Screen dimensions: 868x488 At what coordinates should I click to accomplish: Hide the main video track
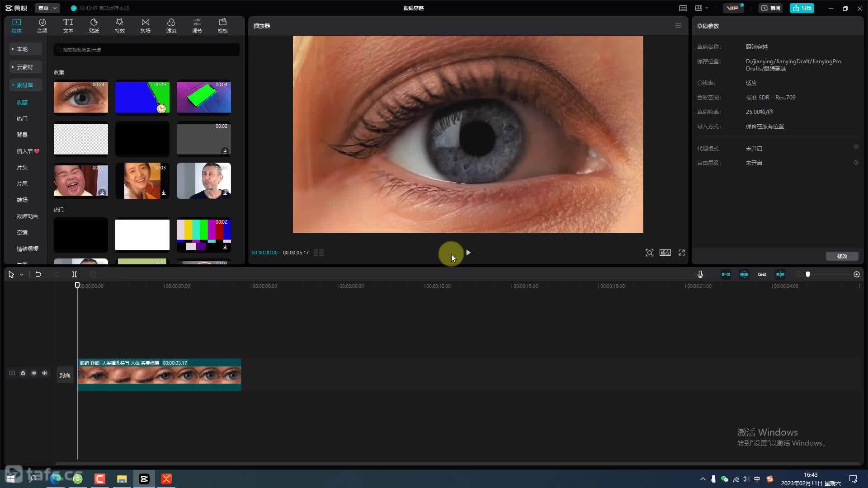(34, 373)
